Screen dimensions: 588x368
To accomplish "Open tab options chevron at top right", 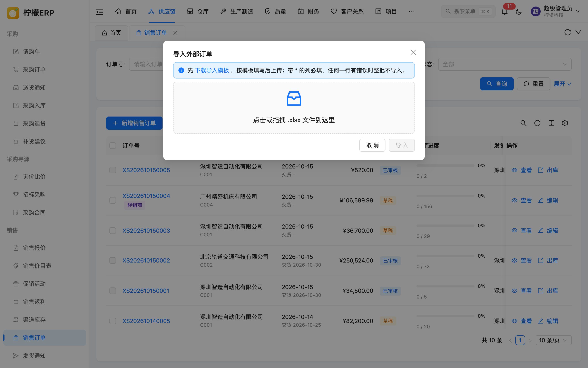I will tap(578, 32).
